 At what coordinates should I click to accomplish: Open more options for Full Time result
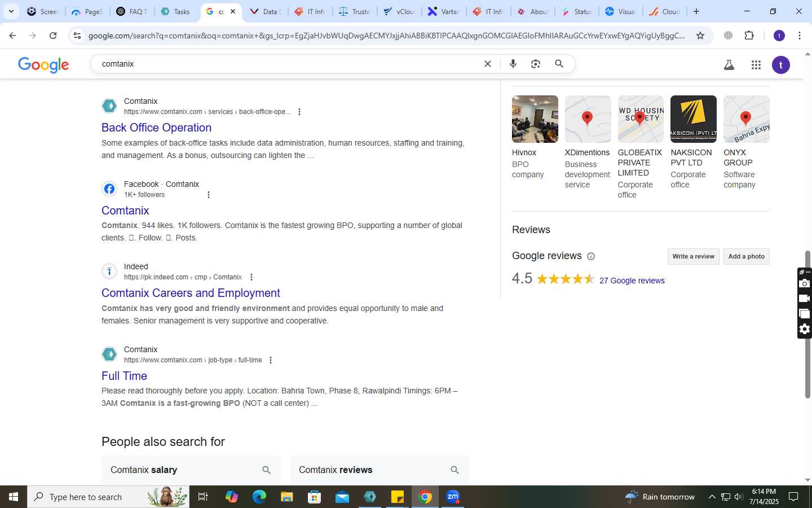(271, 360)
